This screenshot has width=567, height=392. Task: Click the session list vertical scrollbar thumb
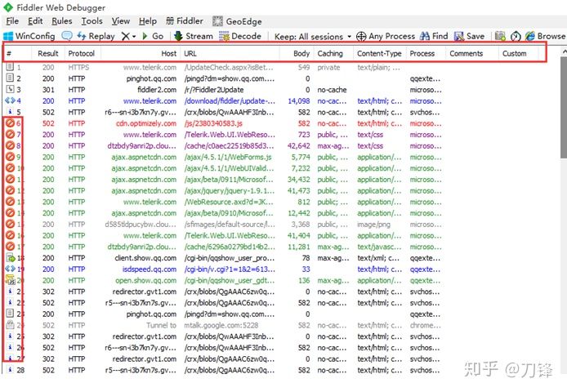564,107
